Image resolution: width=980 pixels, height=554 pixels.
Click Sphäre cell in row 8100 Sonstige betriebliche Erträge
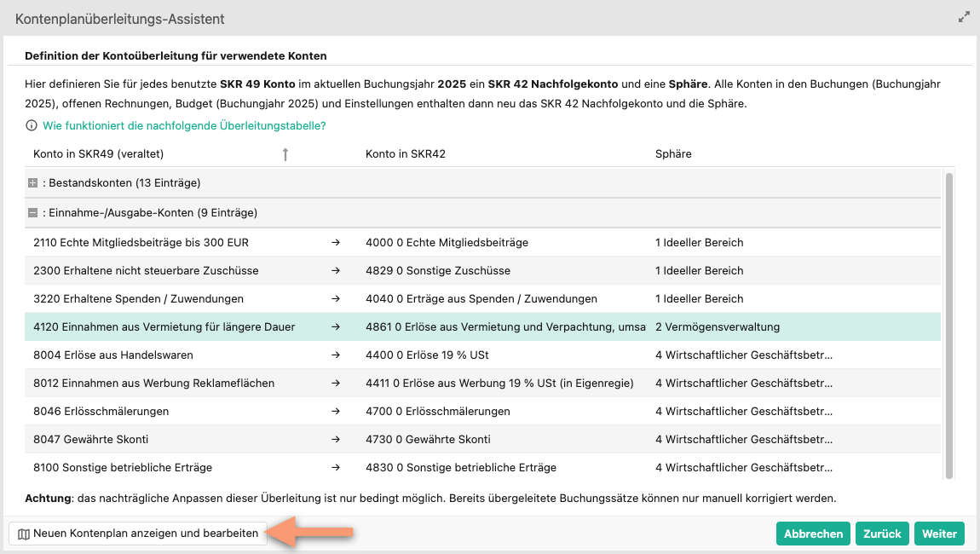pyautogui.click(x=744, y=468)
